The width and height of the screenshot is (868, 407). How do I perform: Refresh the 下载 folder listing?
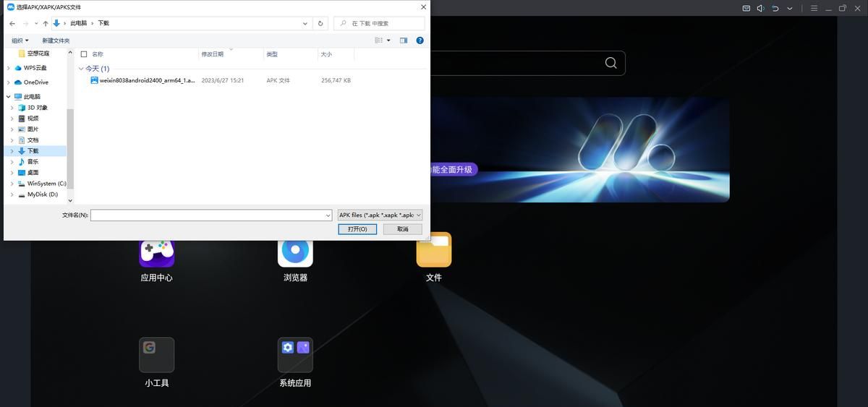coord(320,23)
